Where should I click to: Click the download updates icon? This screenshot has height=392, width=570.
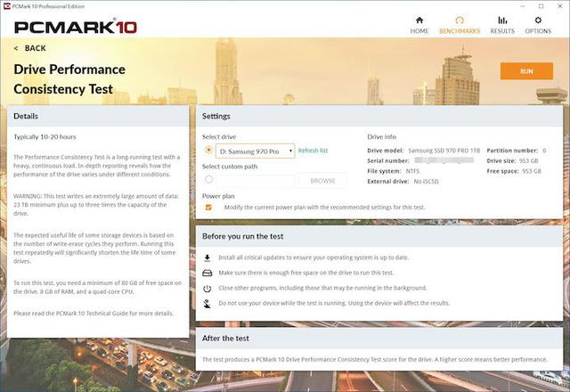[208, 257]
